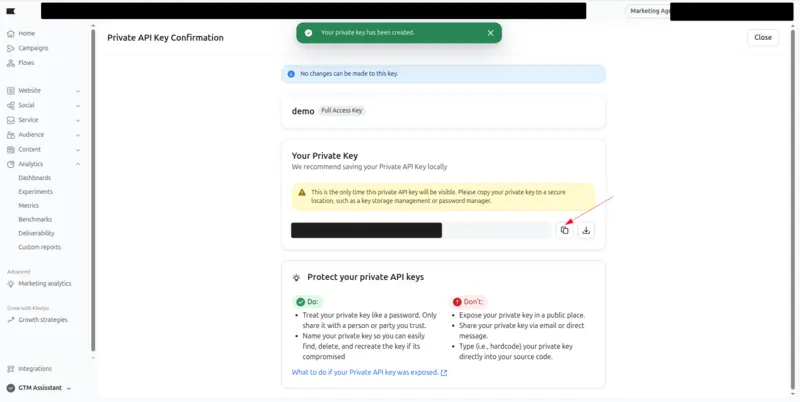Click the Content icon in sidebar

[x=11, y=149]
